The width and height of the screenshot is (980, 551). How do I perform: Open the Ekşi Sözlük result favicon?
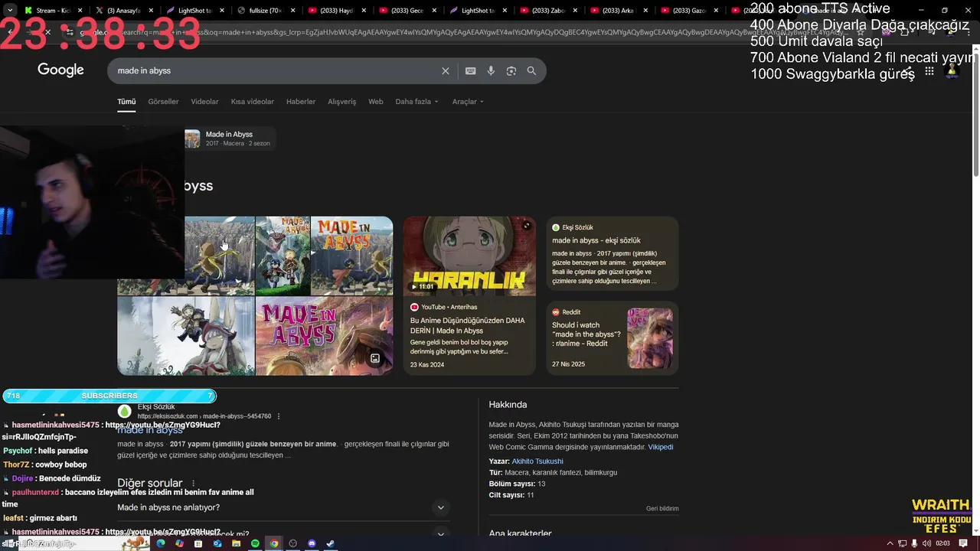tap(124, 412)
